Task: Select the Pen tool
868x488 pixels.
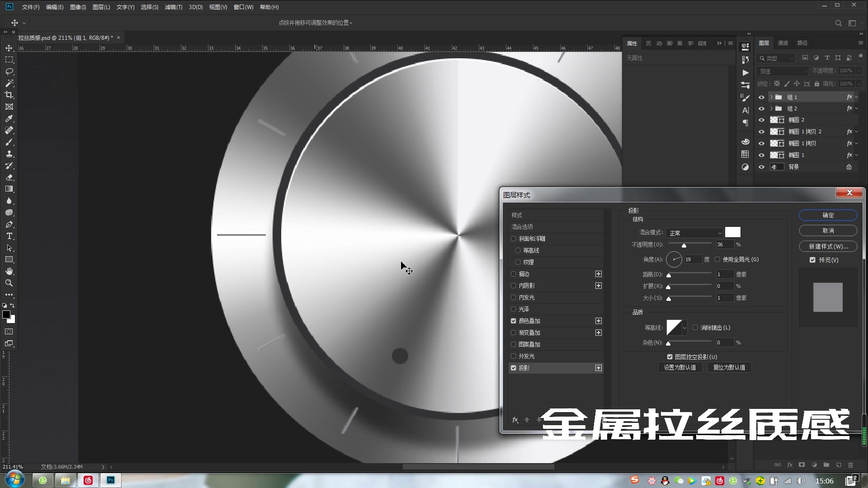Action: (x=9, y=225)
